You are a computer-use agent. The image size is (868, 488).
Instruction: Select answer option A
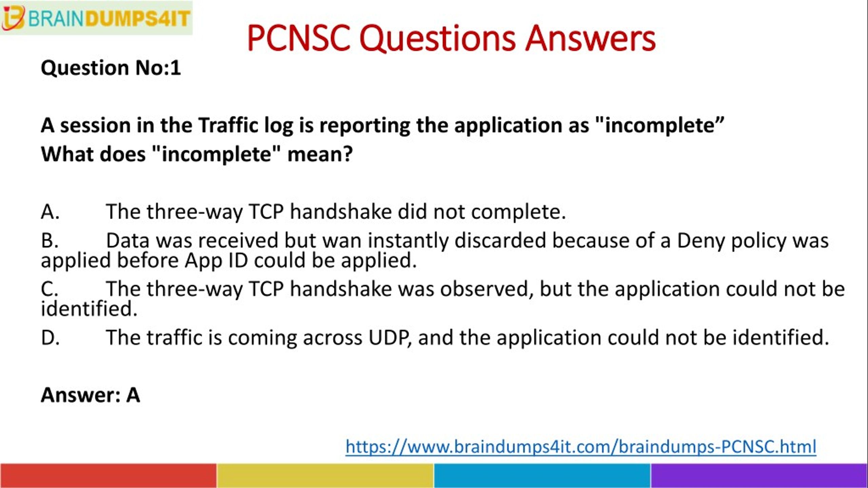coord(49,211)
